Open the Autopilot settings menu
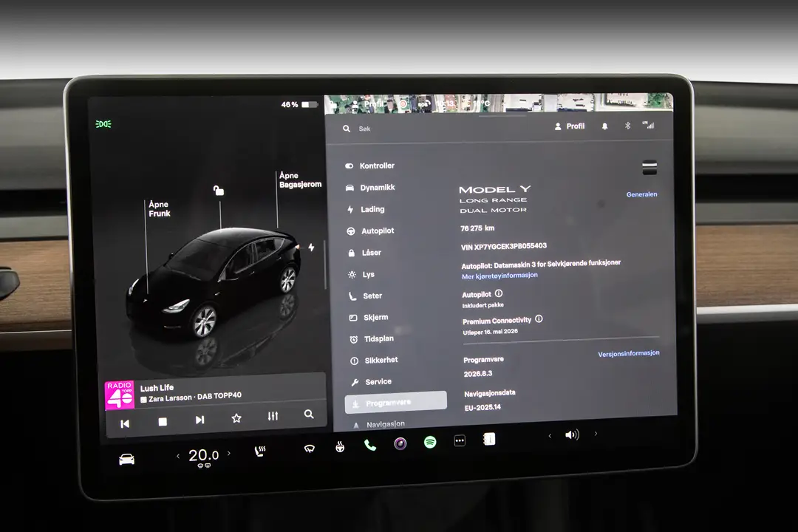The width and height of the screenshot is (798, 532). [x=370, y=231]
